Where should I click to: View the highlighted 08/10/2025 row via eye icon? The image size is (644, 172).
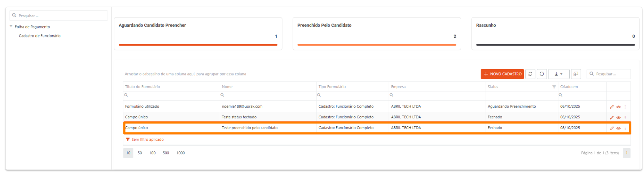click(x=618, y=128)
